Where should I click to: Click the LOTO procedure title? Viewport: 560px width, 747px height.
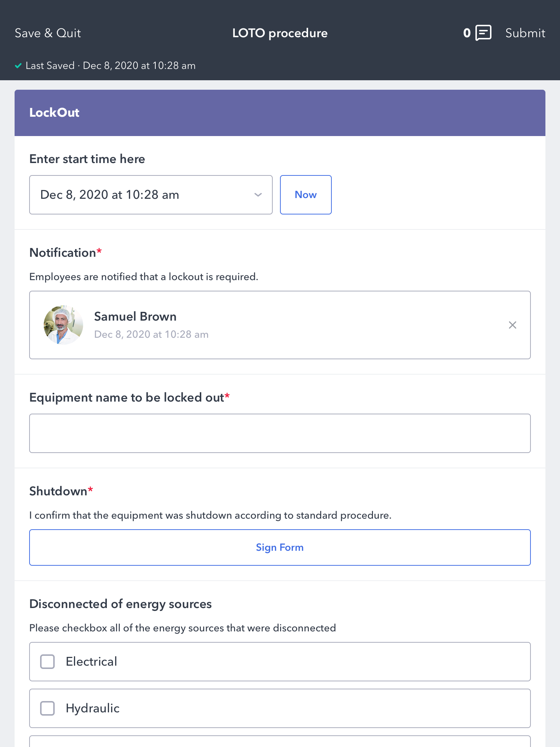click(x=280, y=33)
